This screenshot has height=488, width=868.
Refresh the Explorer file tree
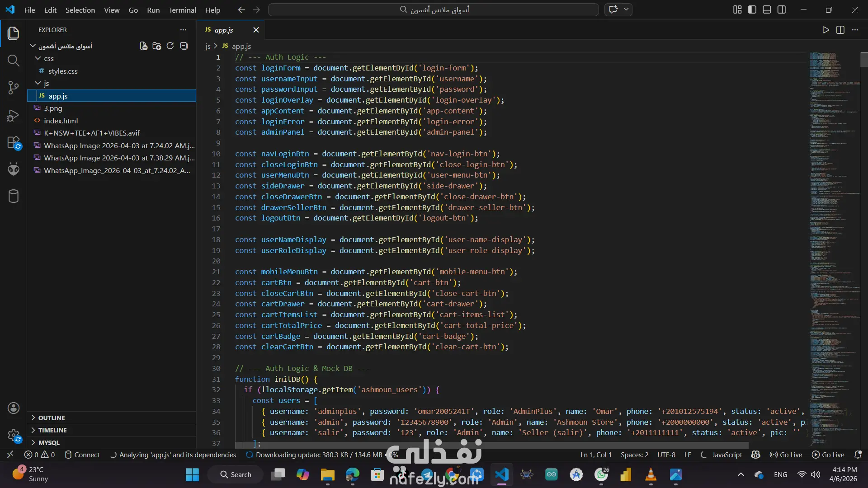click(x=170, y=46)
